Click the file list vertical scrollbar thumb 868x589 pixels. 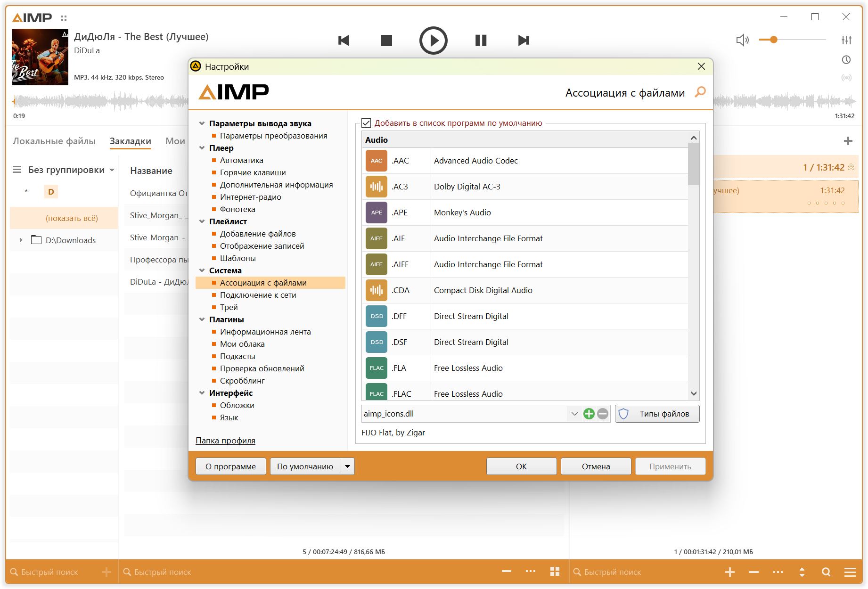coord(694,164)
